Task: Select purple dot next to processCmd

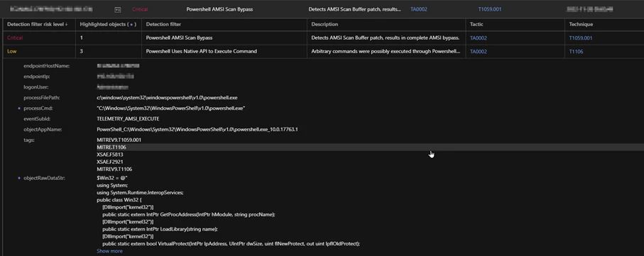Action: point(19,108)
